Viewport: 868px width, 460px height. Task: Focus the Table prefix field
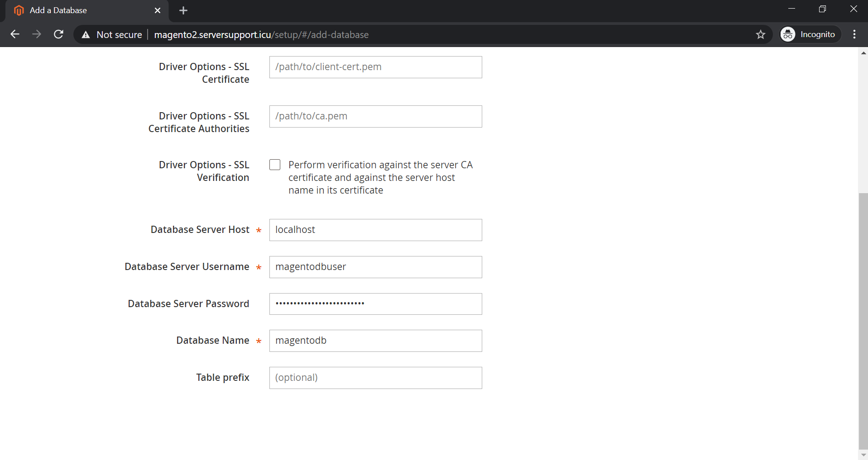point(375,378)
